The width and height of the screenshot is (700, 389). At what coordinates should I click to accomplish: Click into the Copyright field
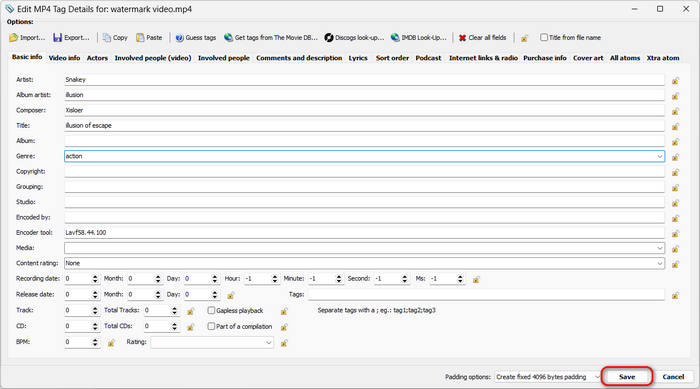click(x=364, y=171)
